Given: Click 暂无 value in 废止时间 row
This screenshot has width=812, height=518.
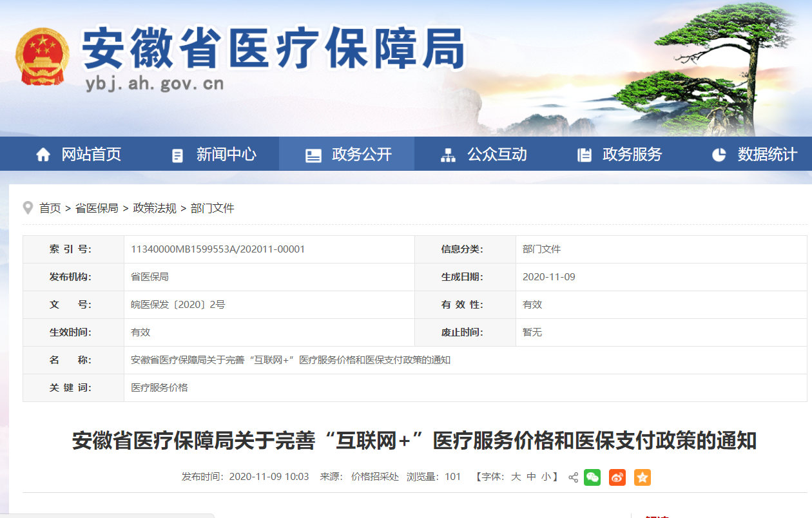Looking at the screenshot, I should [532, 332].
